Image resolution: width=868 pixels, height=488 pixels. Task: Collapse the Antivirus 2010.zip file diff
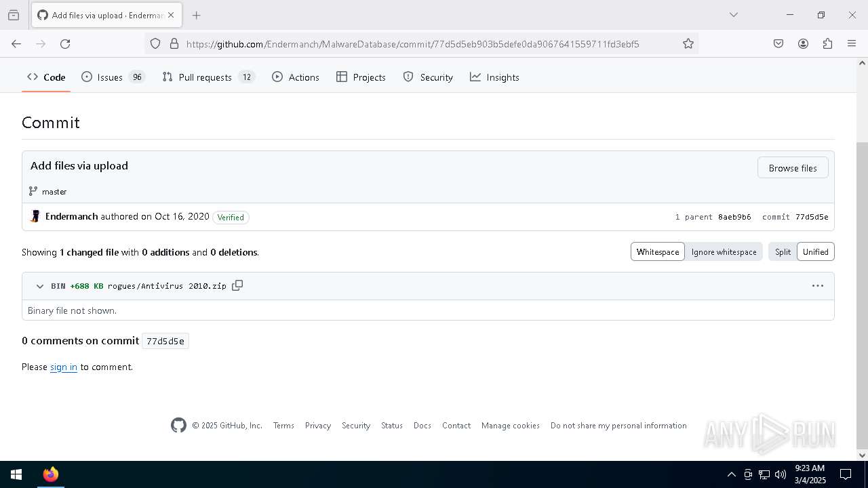point(40,286)
